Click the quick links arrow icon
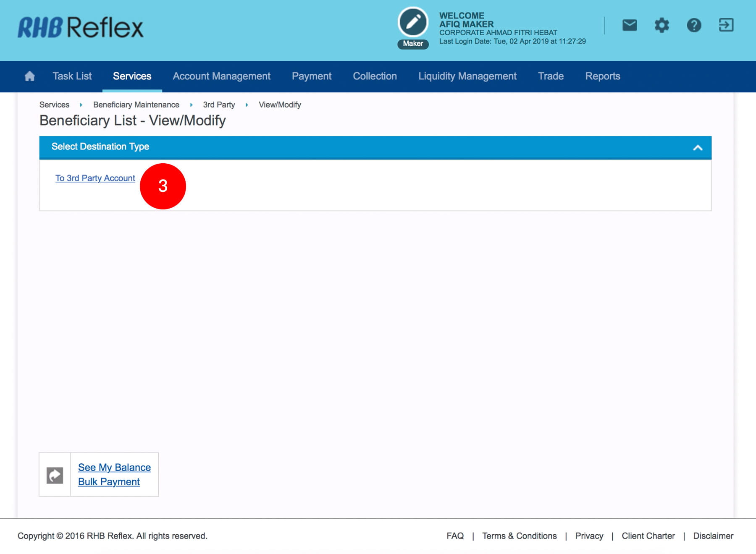Image resolution: width=756 pixels, height=554 pixels. (x=55, y=475)
